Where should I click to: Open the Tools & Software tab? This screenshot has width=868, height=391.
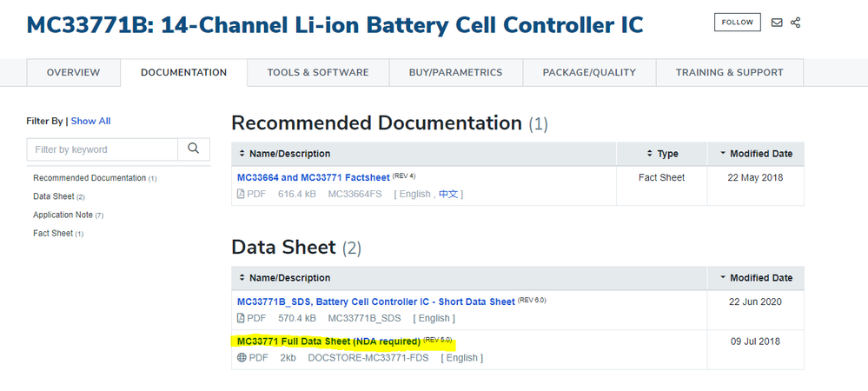pyautogui.click(x=317, y=73)
